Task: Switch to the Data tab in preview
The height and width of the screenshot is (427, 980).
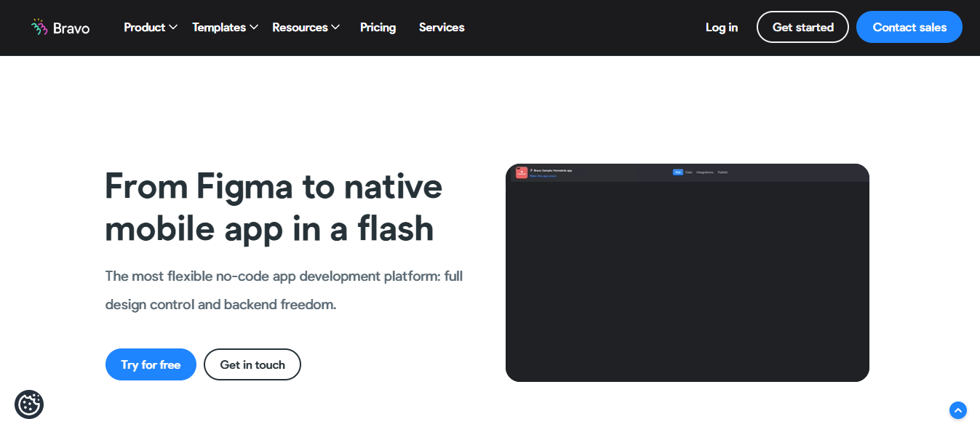Action: [689, 172]
